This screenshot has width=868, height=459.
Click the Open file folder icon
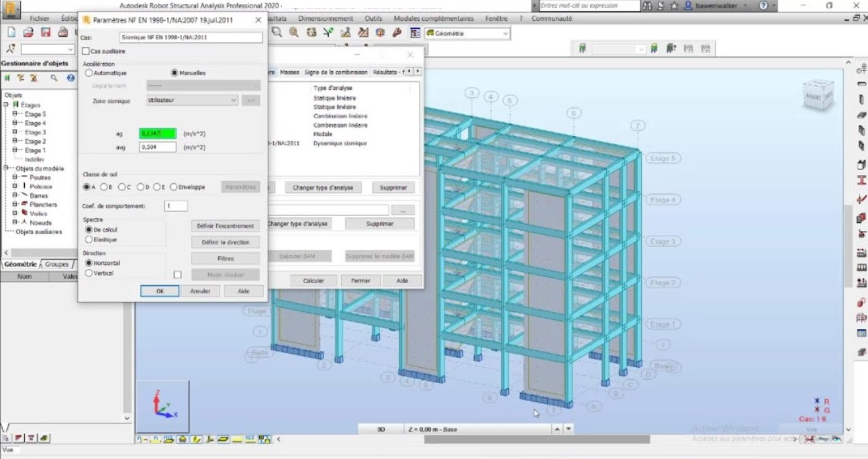[x=28, y=32]
